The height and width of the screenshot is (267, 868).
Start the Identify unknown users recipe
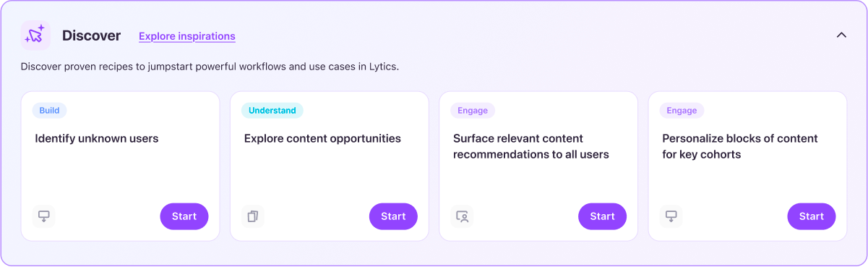[x=184, y=216]
